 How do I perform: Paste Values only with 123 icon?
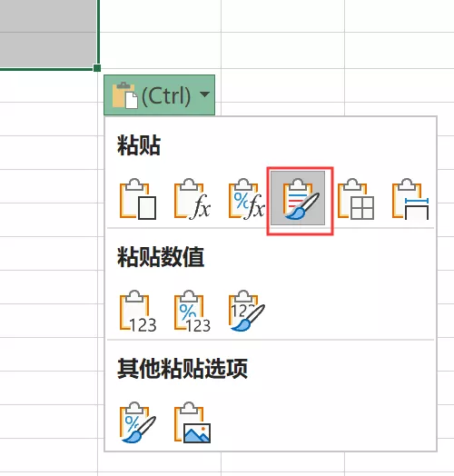(x=138, y=311)
